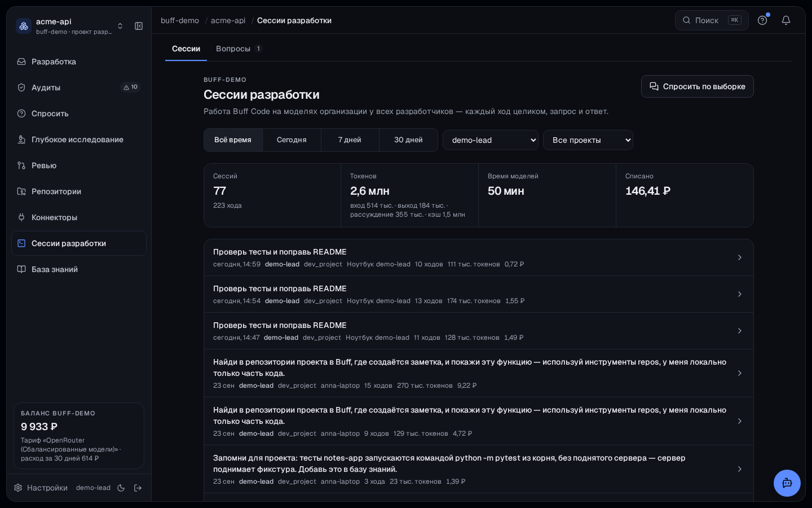The width and height of the screenshot is (812, 508).
Task: Click the Глубокое исследование microscope icon
Action: click(21, 139)
